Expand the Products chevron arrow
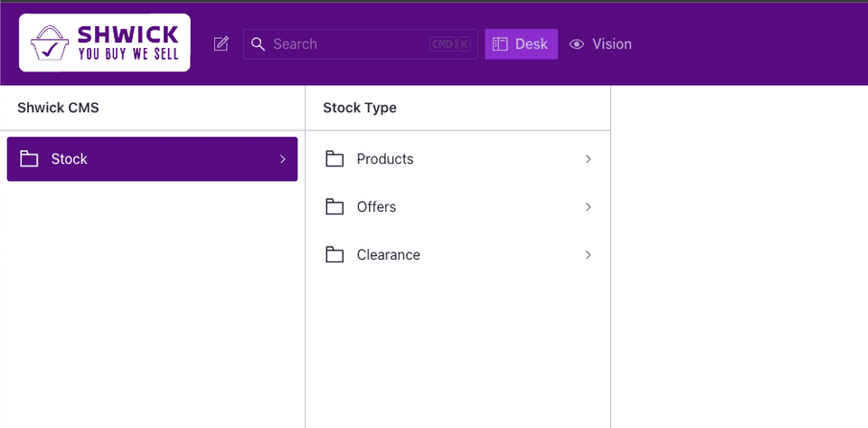 click(588, 159)
